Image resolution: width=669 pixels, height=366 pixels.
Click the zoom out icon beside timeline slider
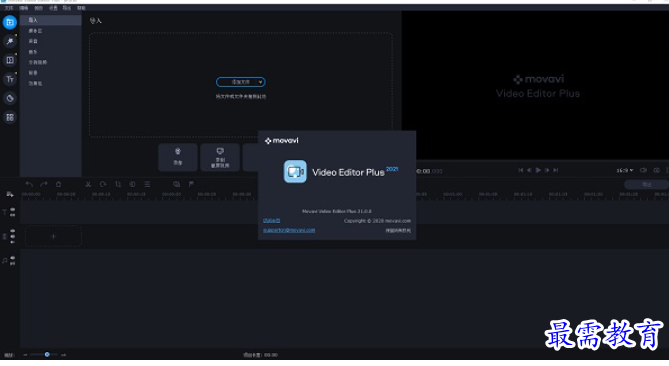point(25,355)
